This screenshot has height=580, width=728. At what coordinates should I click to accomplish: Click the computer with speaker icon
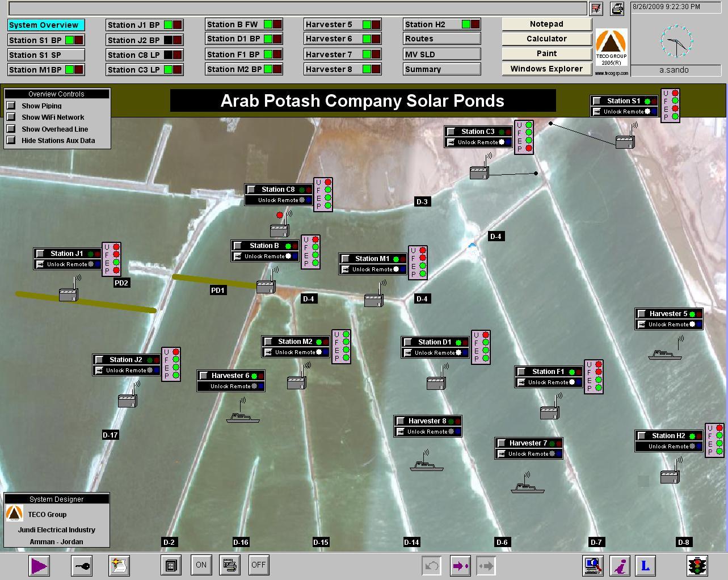coord(592,565)
